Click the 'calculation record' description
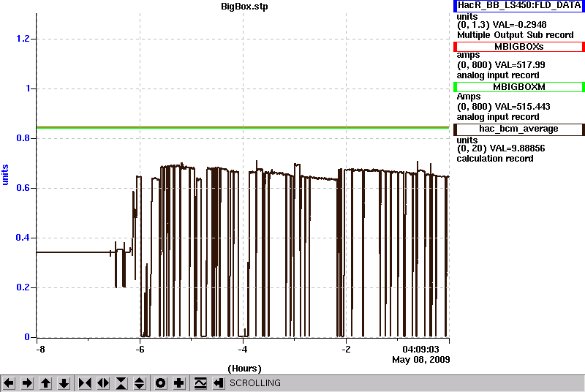This screenshot has width=585, height=392. tap(495, 159)
